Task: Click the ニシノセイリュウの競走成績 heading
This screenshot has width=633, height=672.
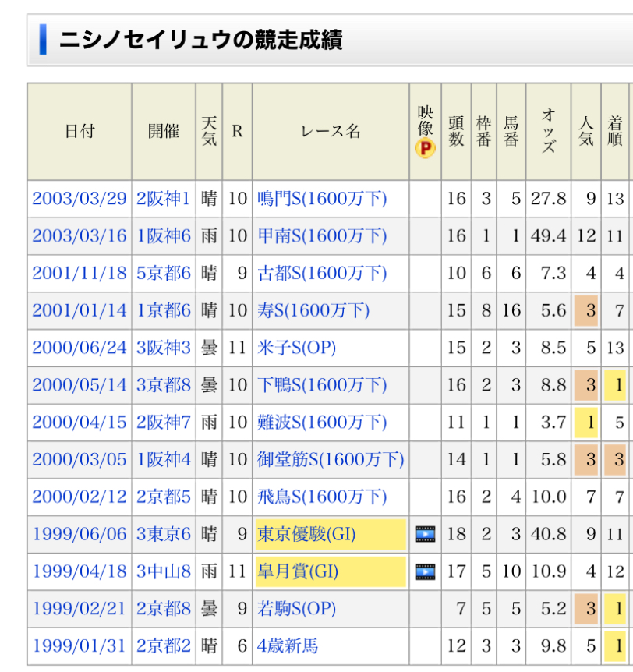Action: click(x=200, y=41)
